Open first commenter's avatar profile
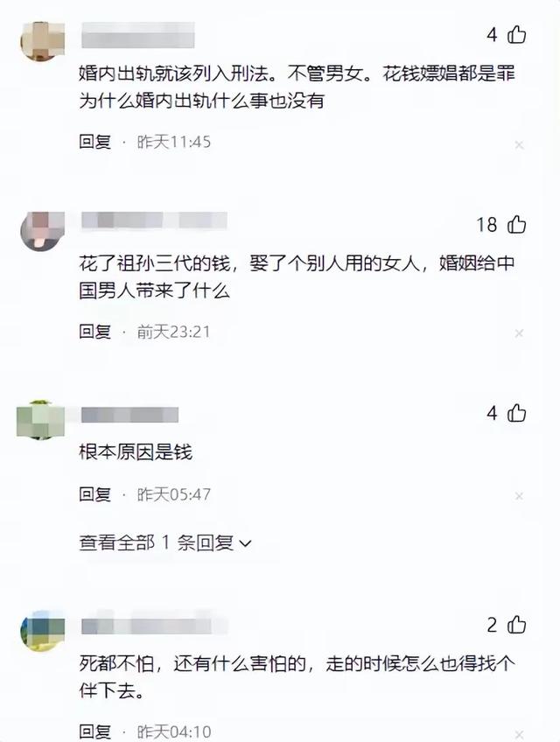This screenshot has height=742, width=560. click(42, 41)
